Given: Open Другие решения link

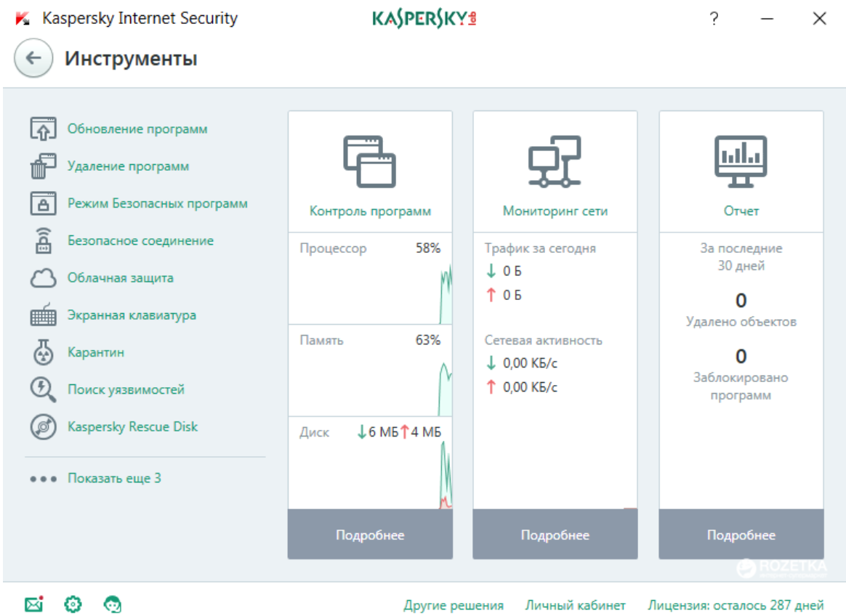Looking at the screenshot, I should [454, 605].
